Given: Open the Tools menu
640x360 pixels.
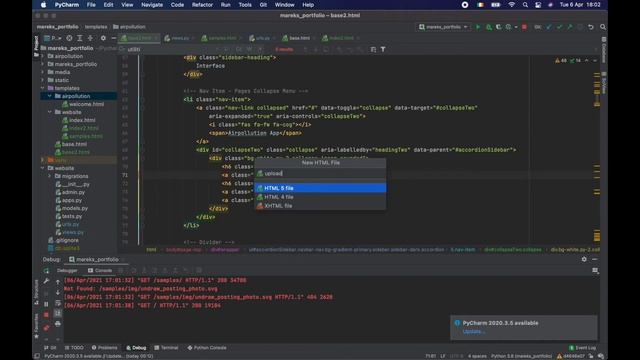Looking at the screenshot, I should (x=245, y=5).
